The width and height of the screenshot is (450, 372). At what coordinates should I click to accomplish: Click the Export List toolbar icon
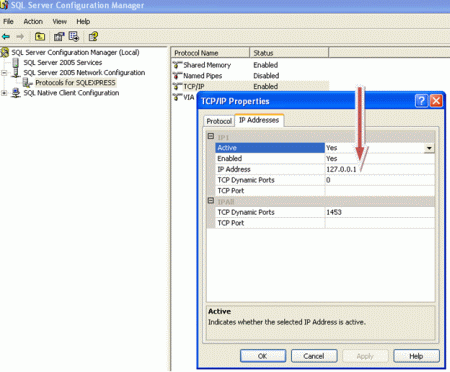tap(74, 36)
